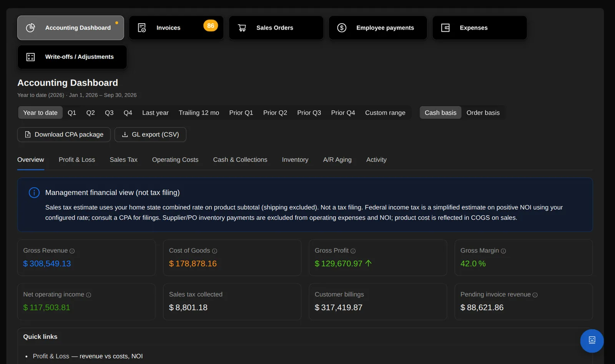Click the Gross Profit upward arrow

[x=368, y=263]
